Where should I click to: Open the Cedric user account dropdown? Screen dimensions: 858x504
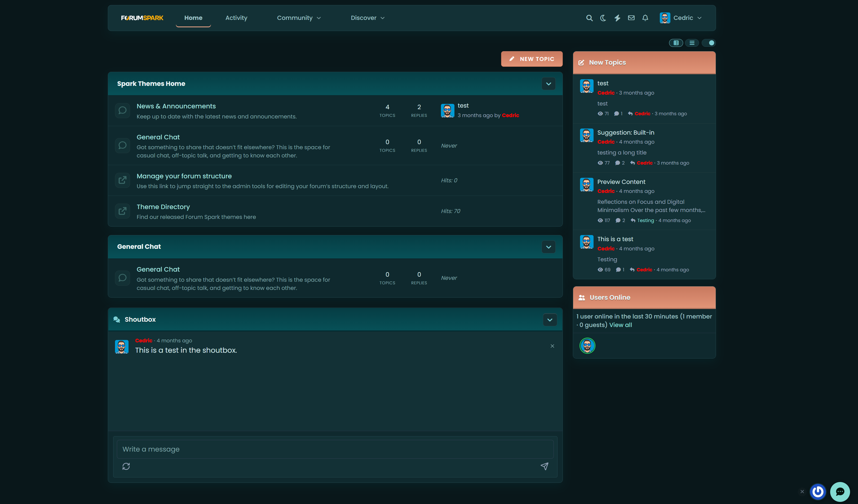pos(680,18)
